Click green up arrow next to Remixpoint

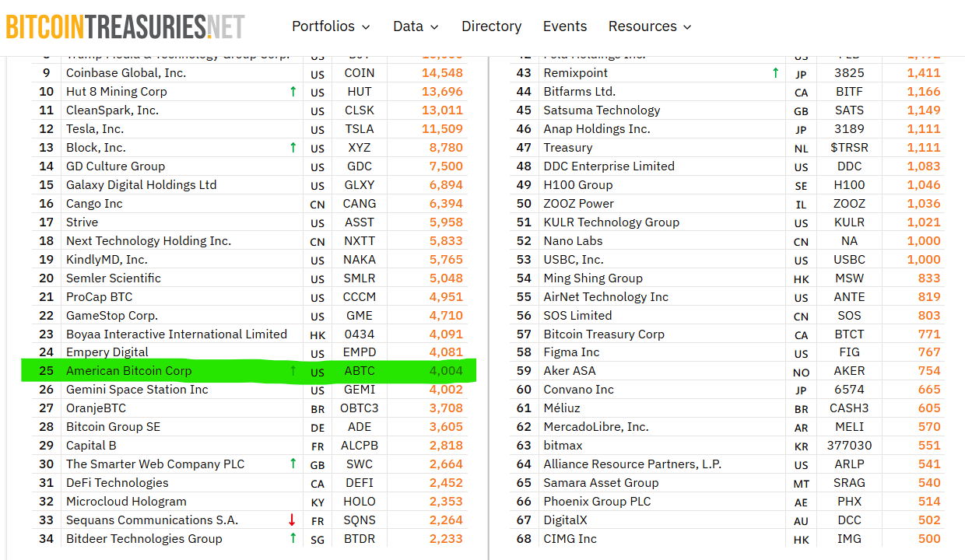click(775, 73)
